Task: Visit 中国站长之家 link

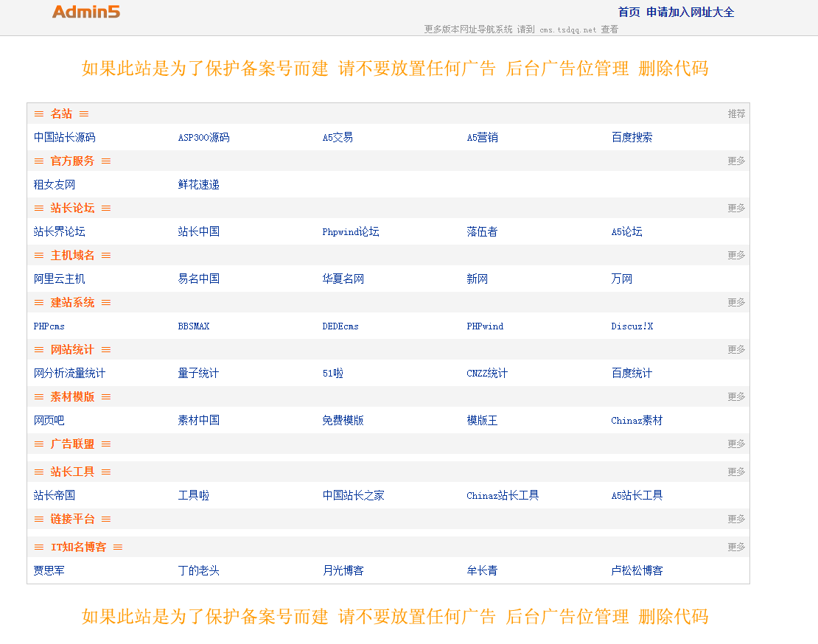Action: (353, 495)
